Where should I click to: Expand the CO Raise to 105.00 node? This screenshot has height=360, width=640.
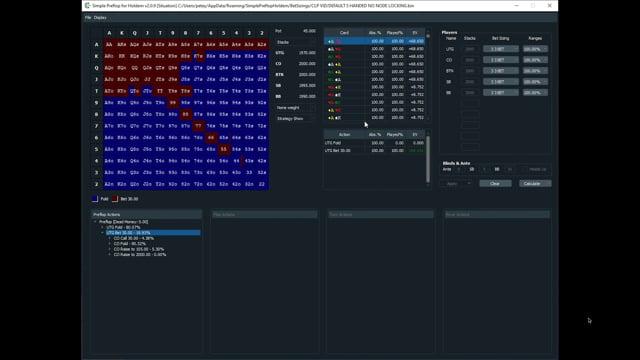[x=110, y=249]
